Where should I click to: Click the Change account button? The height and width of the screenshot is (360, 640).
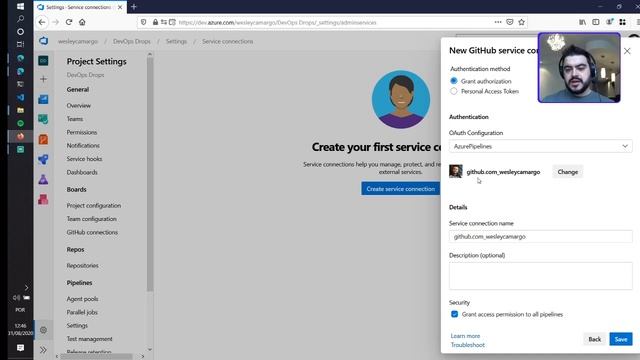click(x=567, y=172)
